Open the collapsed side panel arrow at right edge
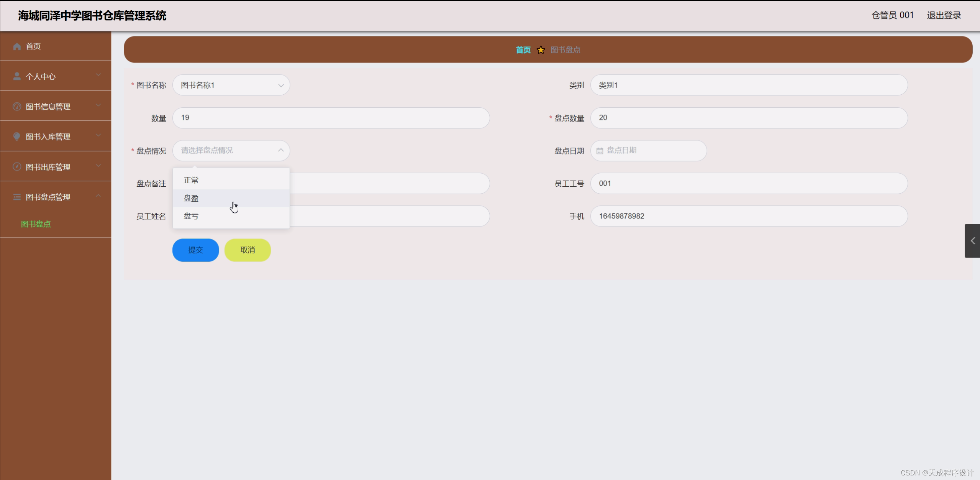 tap(972, 241)
